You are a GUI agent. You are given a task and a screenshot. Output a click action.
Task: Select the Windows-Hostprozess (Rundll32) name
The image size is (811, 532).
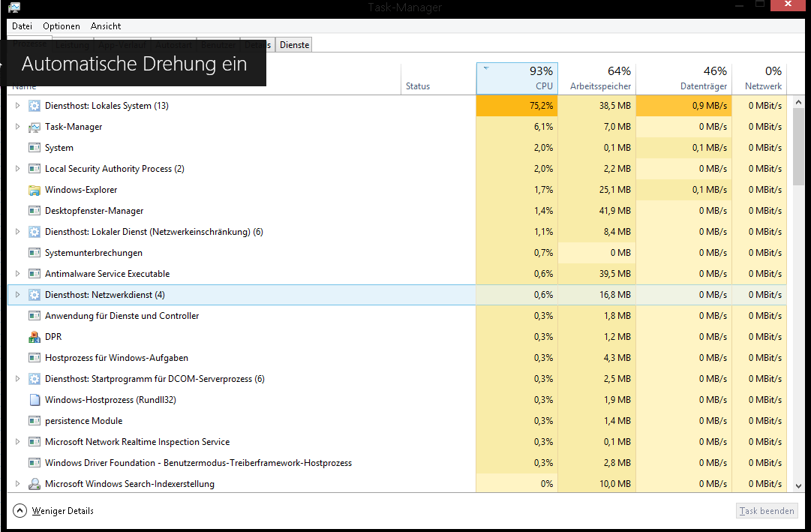111,400
